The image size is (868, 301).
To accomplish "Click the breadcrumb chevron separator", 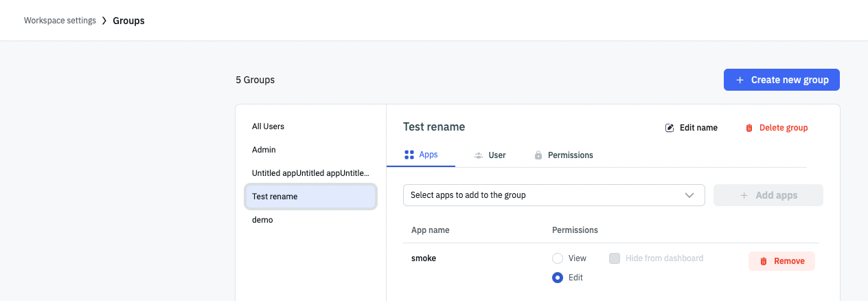I will (x=104, y=21).
